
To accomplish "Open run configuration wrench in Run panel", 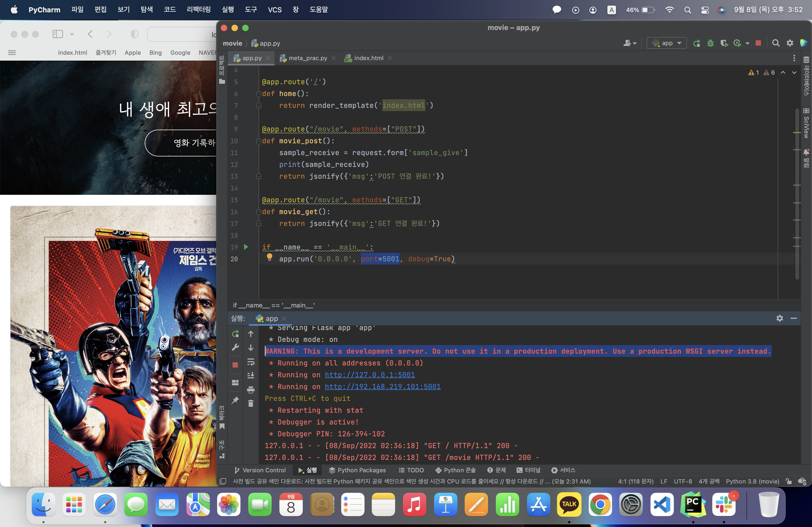I will pos(235,347).
